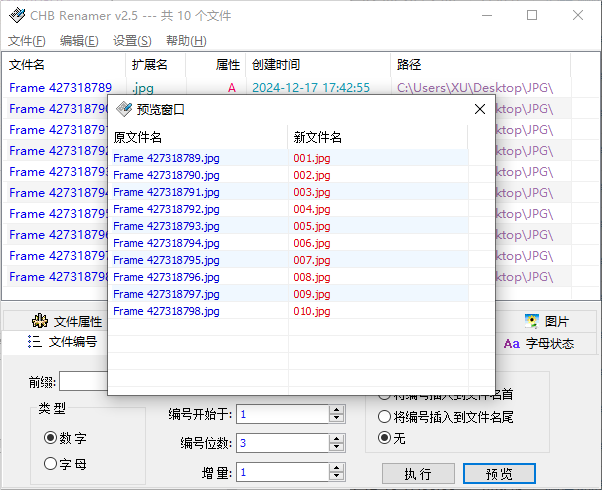Screen dimensions: 602x490
Task: Click the 文件编号 list icon
Action: pos(35,341)
